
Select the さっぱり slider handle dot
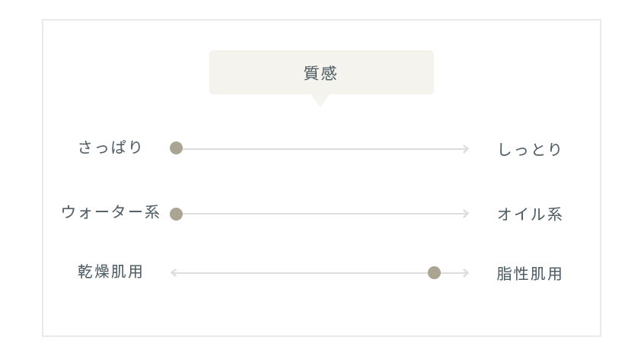(x=176, y=148)
